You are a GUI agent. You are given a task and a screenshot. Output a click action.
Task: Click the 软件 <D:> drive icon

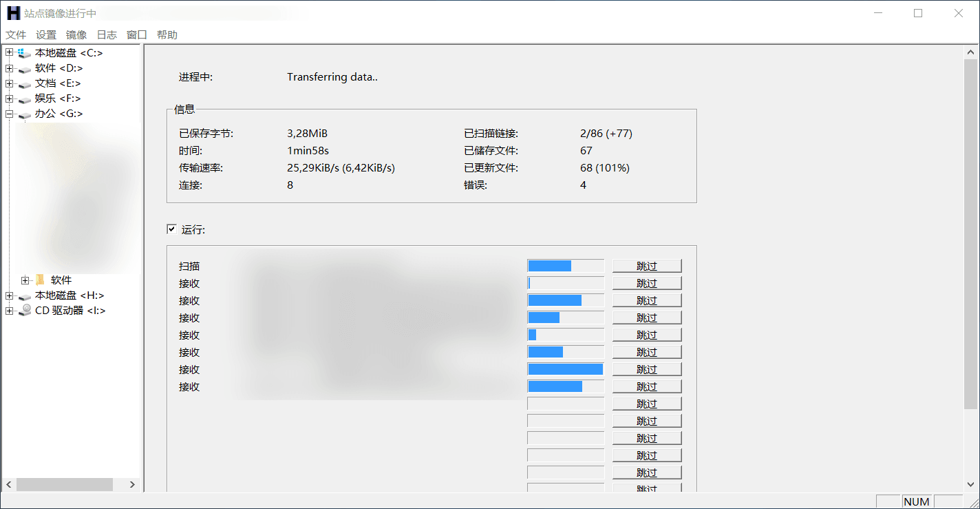[24, 67]
